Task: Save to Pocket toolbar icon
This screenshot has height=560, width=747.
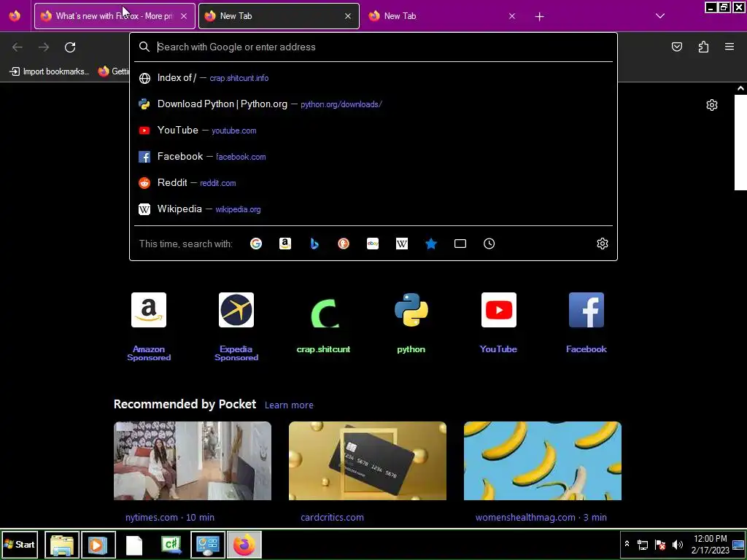Action: [x=676, y=47]
